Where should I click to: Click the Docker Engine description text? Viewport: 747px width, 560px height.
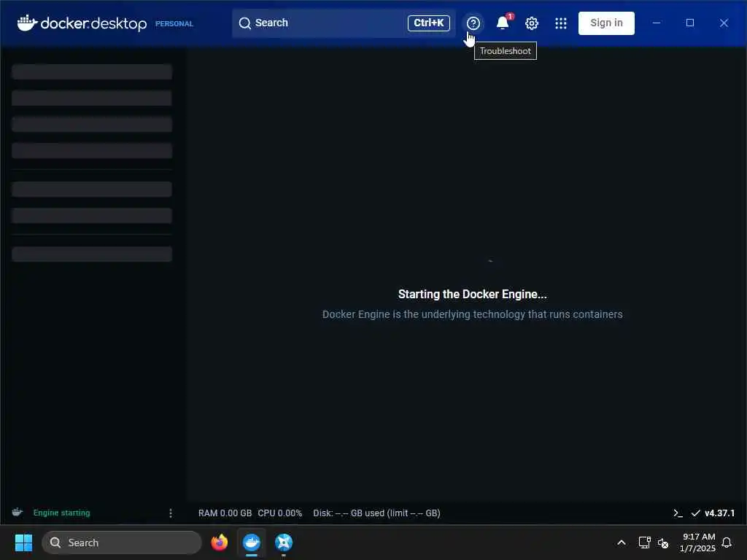pos(472,314)
